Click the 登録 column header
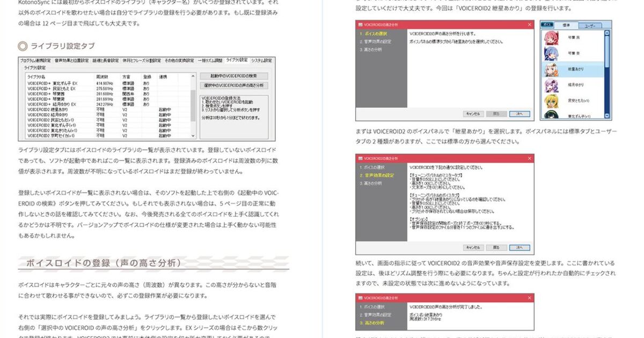The image size is (644, 338). 149,77
